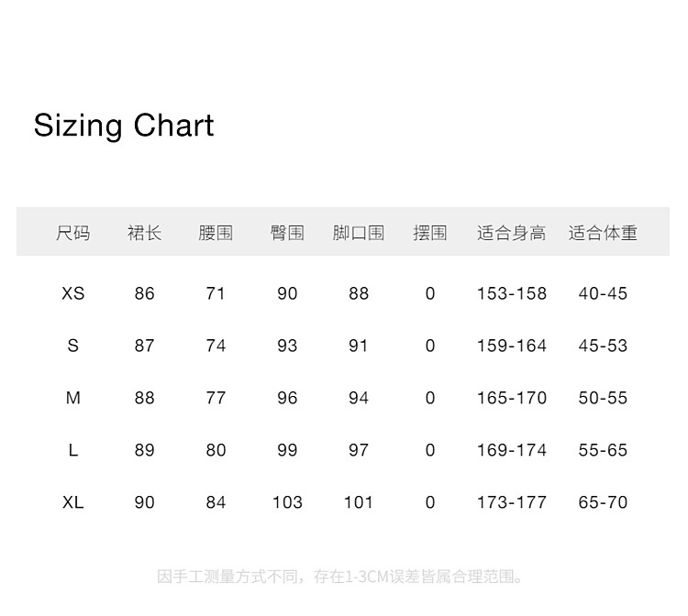Click the L size row label
Screen dimensions: 688x616
pyautogui.click(x=73, y=450)
